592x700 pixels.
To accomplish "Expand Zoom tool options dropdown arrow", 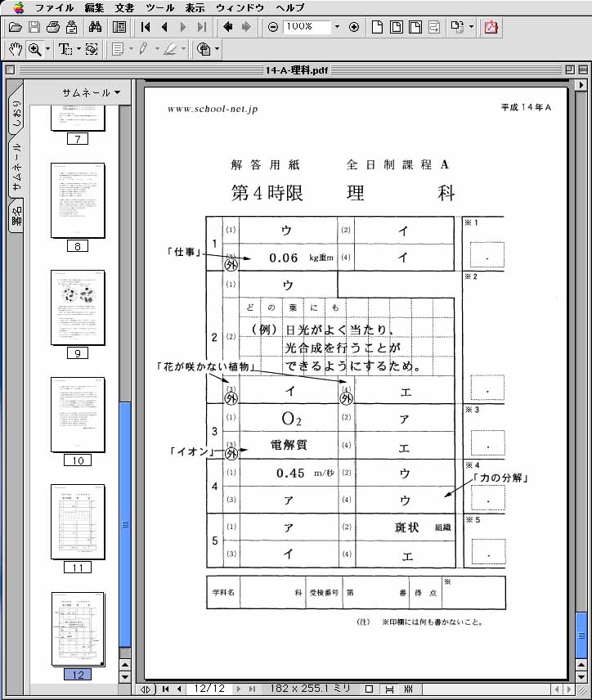I will pyautogui.click(x=47, y=49).
